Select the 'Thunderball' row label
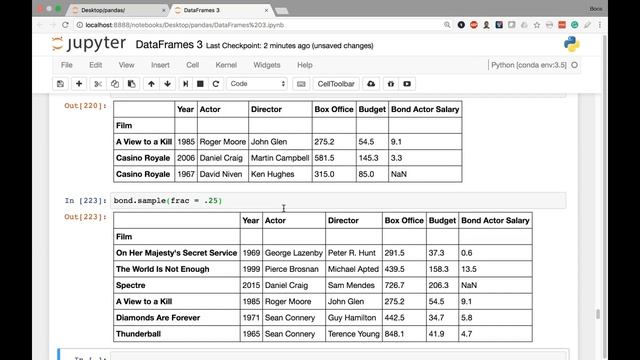 tap(138, 334)
